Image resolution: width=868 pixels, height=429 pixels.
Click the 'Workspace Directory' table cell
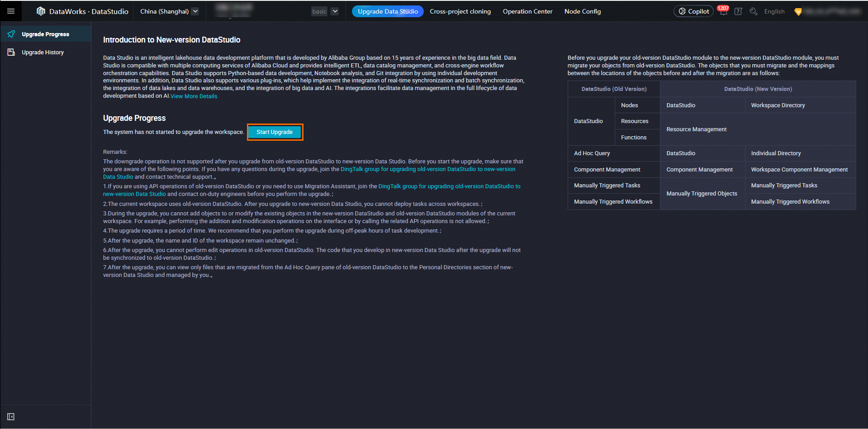point(800,105)
